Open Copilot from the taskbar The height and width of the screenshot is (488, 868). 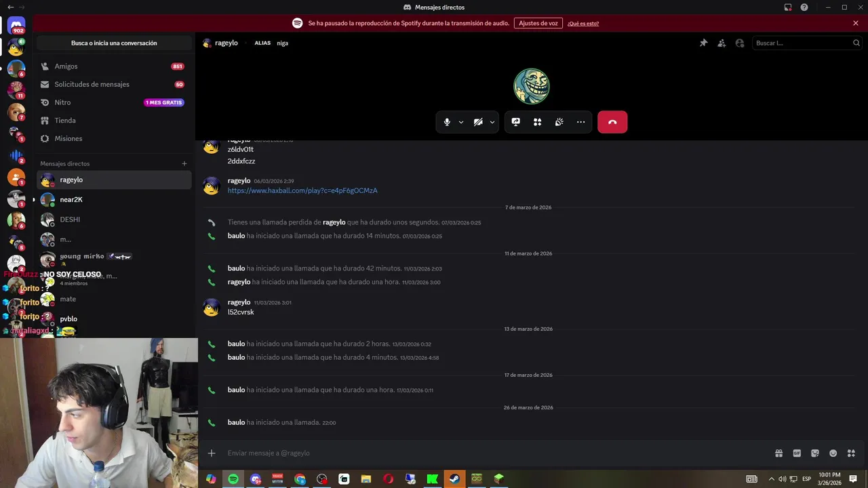[x=211, y=479]
